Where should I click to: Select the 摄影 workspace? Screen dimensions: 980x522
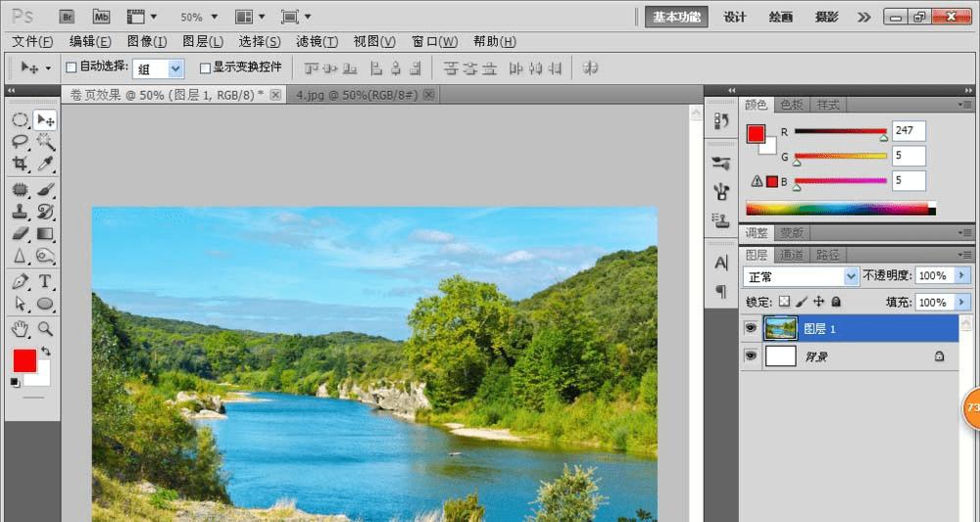click(x=826, y=17)
